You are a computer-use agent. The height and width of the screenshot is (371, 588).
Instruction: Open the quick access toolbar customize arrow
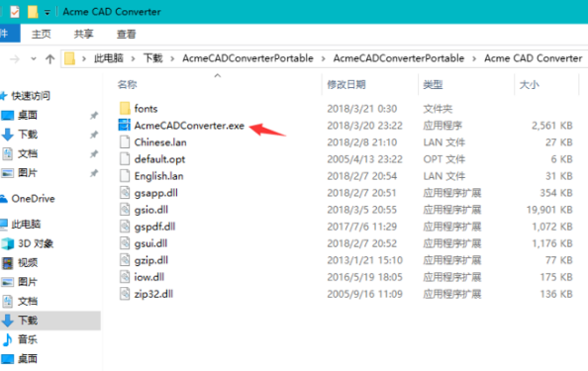(x=48, y=12)
